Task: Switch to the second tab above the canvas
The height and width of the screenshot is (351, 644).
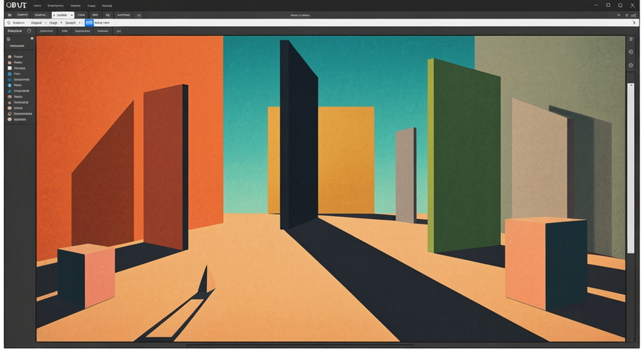Action: pos(65,31)
